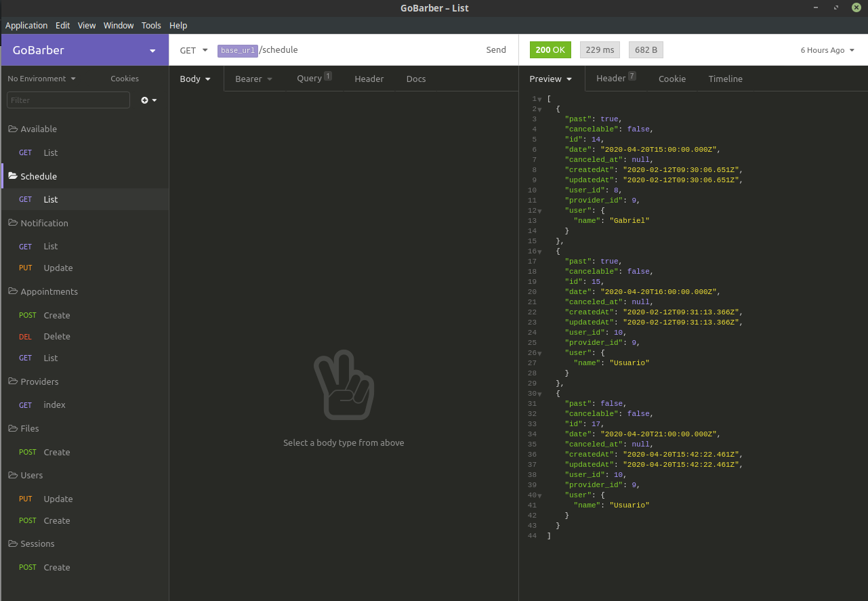Image resolution: width=868 pixels, height=601 pixels.
Task: Select GET List under Appointments
Action: pyautogui.click(x=85, y=358)
